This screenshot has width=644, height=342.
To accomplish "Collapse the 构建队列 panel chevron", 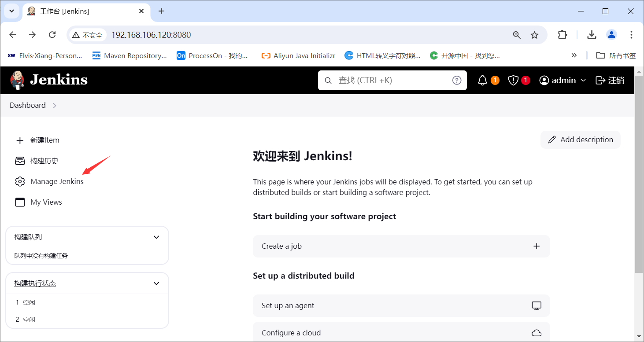I will [156, 237].
